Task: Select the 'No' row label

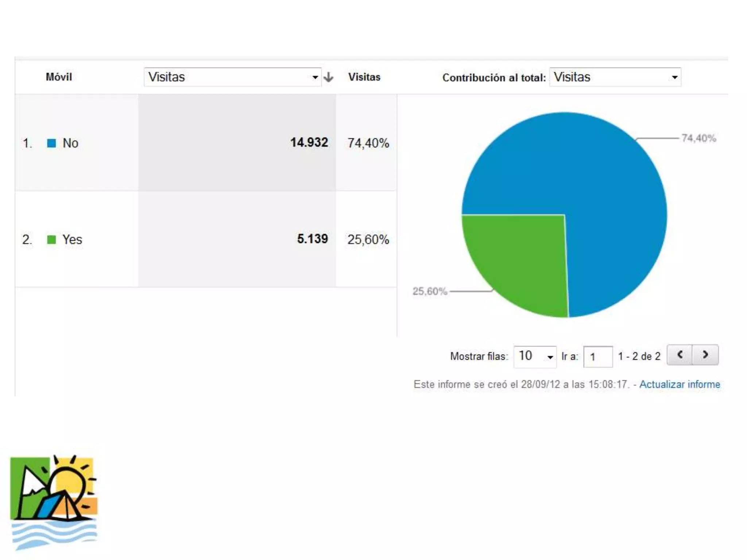Action: 70,143
